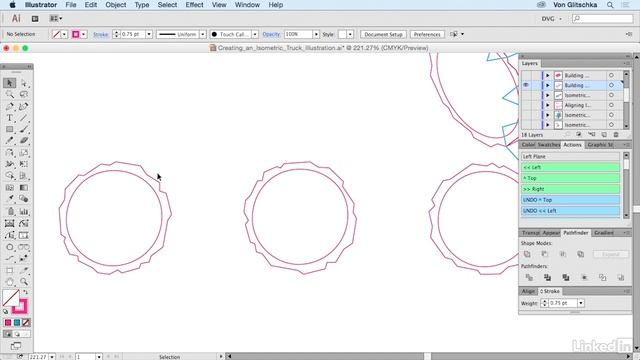Select the Pen tool

(x=9, y=106)
